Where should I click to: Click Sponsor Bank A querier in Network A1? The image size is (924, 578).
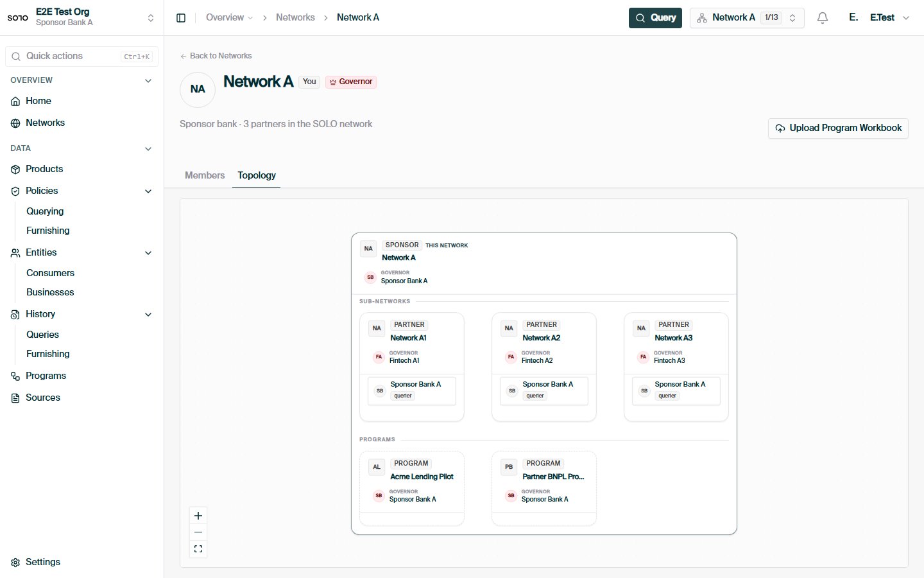point(412,390)
